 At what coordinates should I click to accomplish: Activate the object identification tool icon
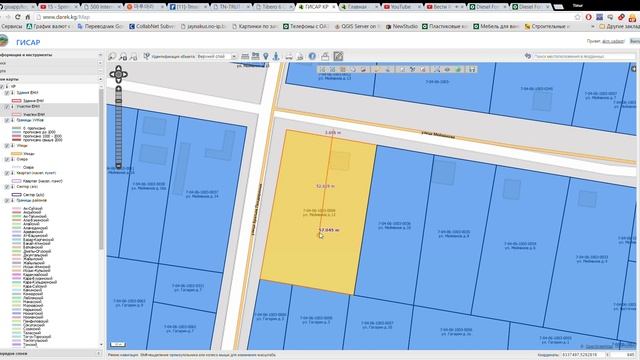[x=147, y=56]
